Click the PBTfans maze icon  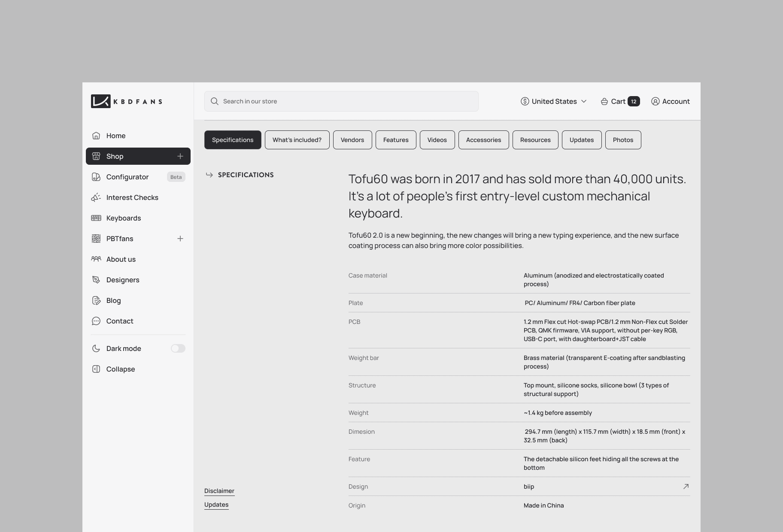[96, 239]
